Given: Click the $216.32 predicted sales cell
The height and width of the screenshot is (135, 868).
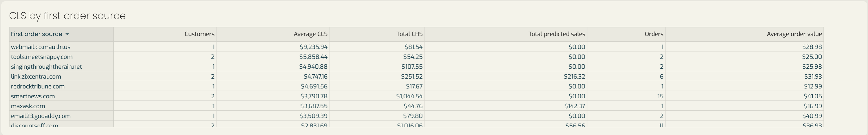Looking at the screenshot, I should pos(506,76).
